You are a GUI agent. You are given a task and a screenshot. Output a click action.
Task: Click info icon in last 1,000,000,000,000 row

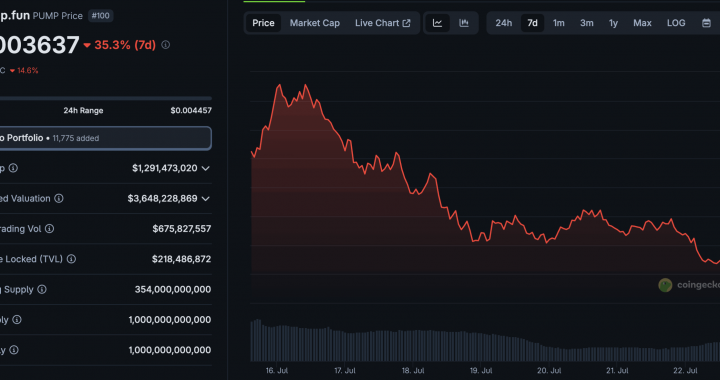tap(14, 350)
